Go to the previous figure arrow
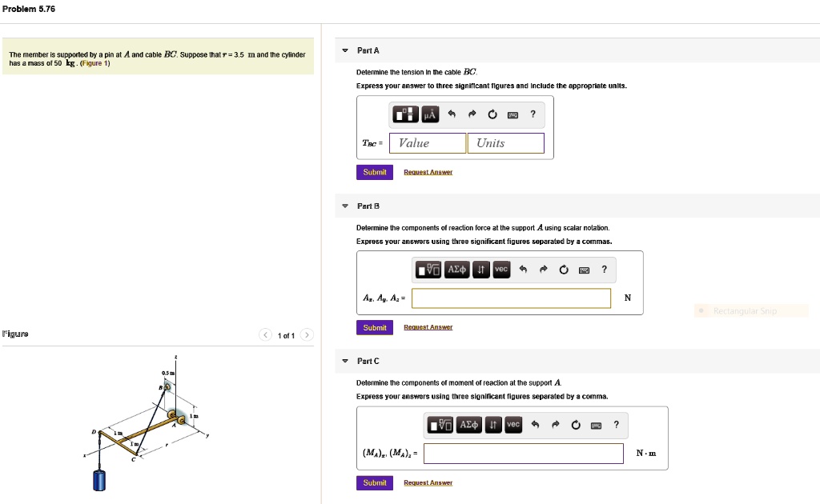This screenshot has height=504, width=820. click(266, 334)
